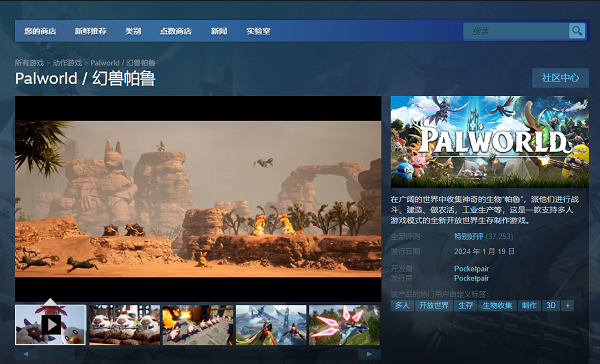Click the main desert video player
The image size is (600, 364).
click(198, 199)
